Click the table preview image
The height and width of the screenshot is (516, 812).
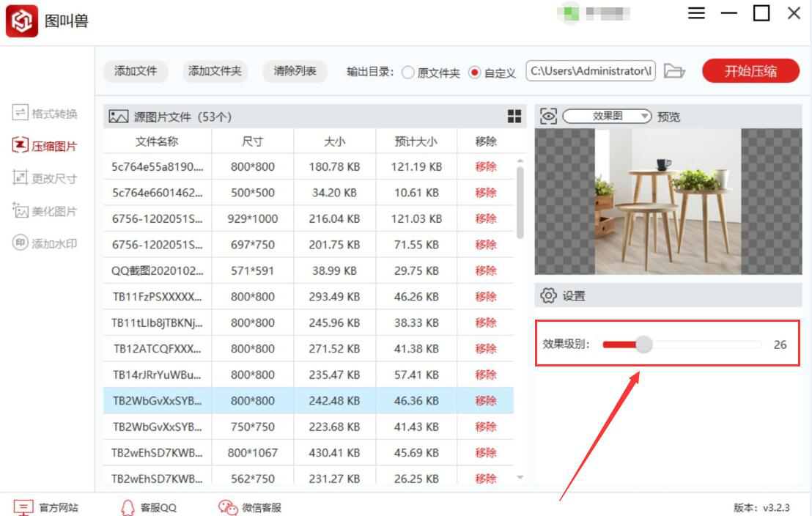[668, 202]
